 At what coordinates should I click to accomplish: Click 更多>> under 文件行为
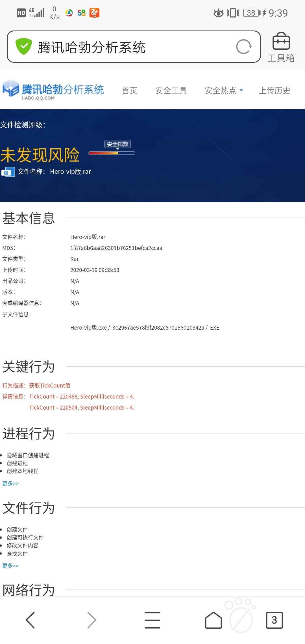pyautogui.click(x=10, y=565)
